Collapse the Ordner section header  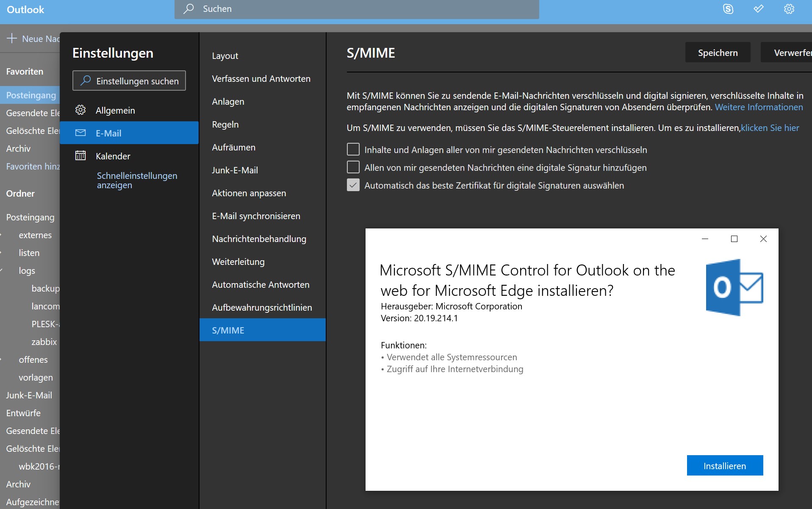[20, 193]
